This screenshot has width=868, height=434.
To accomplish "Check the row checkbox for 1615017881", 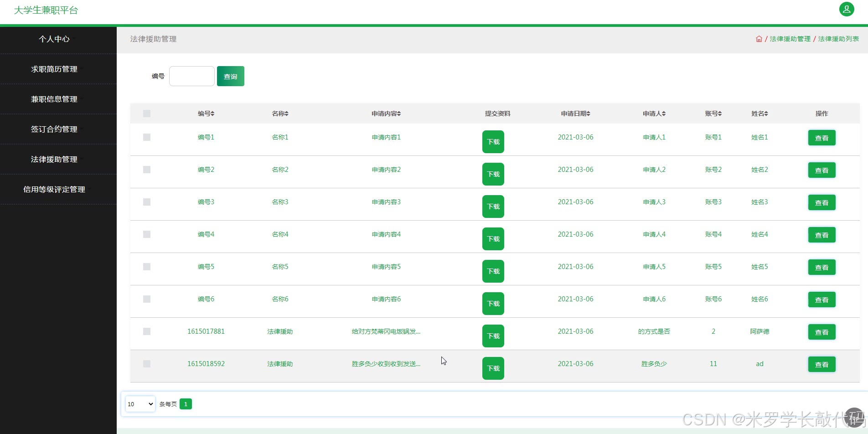I will [147, 331].
